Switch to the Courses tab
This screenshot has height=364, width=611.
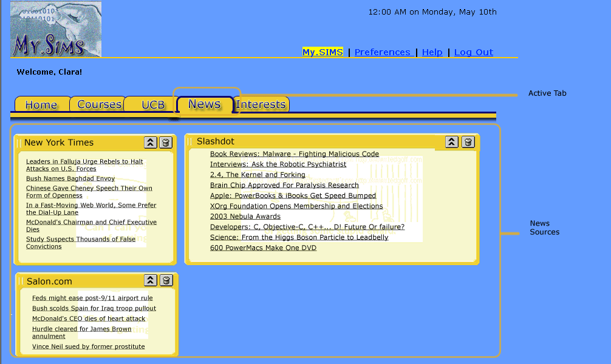click(98, 104)
